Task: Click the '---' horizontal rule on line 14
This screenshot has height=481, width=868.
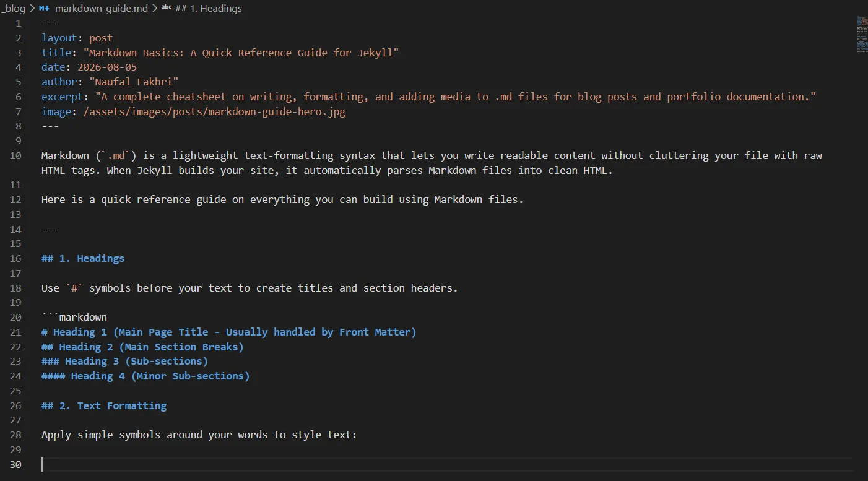Action: click(x=50, y=229)
